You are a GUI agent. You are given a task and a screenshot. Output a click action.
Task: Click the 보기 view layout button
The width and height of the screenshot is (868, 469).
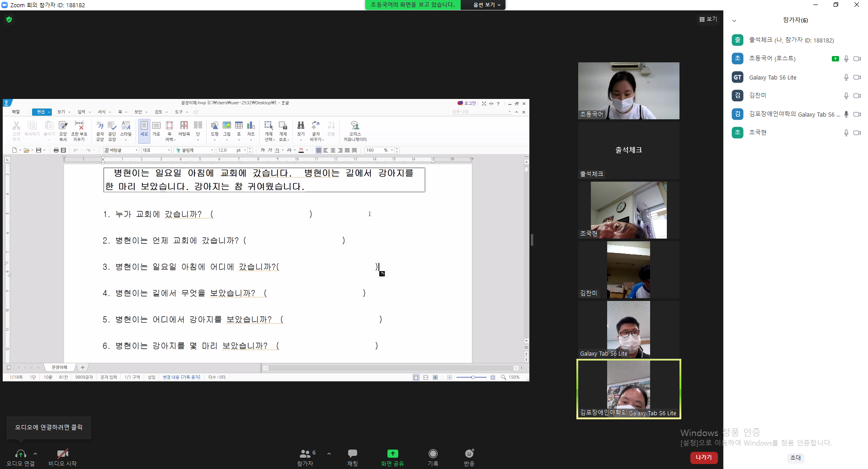click(x=708, y=19)
